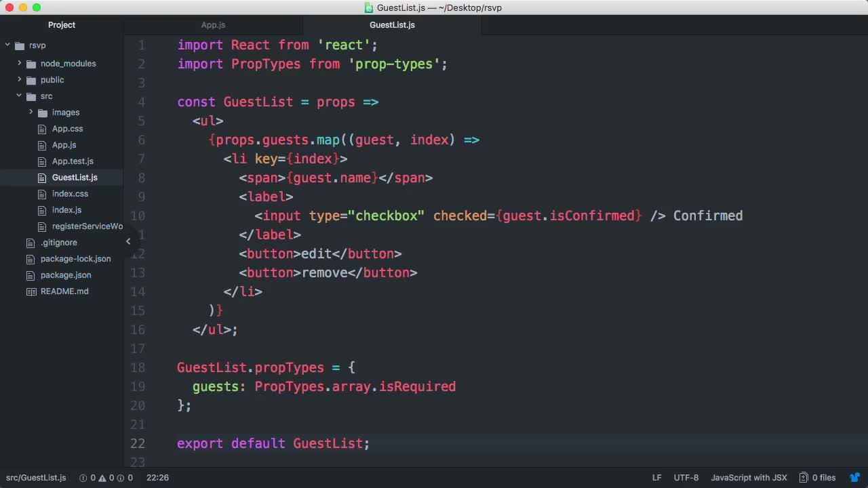Expand the public folder
This screenshot has width=868, height=488.
tap(20, 80)
